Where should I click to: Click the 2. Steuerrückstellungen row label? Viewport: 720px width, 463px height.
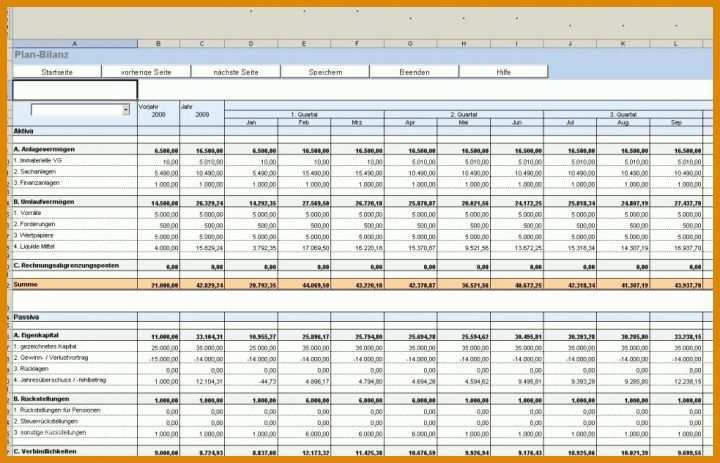46,421
